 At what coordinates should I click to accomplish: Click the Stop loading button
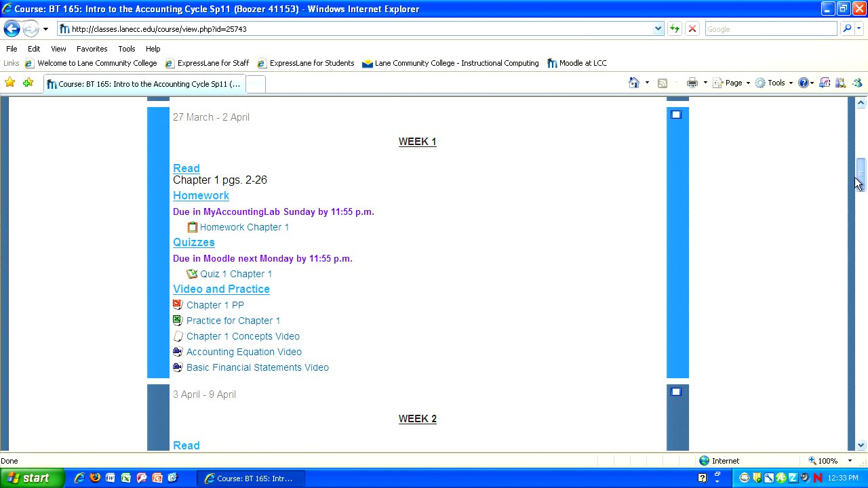click(x=692, y=28)
